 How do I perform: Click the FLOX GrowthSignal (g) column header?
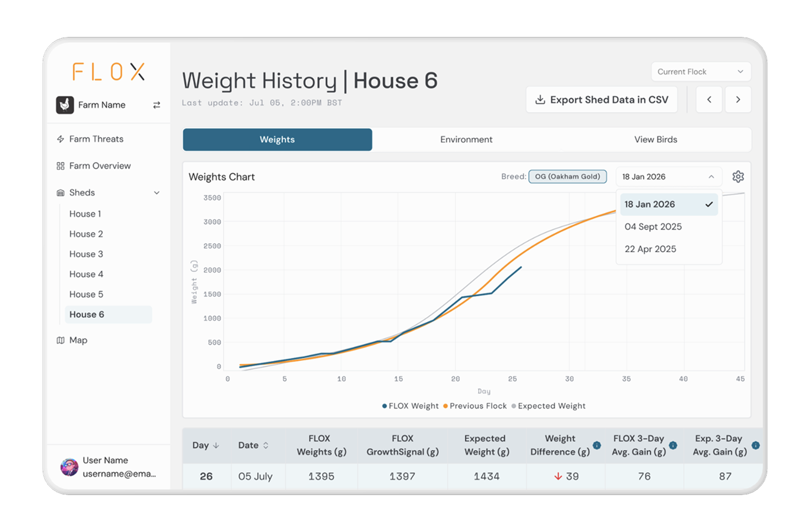click(x=402, y=445)
